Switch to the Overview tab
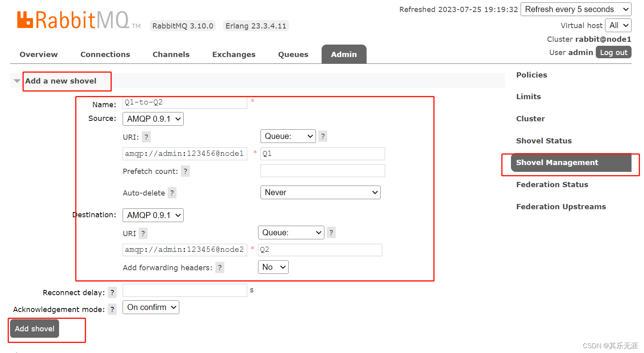 pos(39,55)
